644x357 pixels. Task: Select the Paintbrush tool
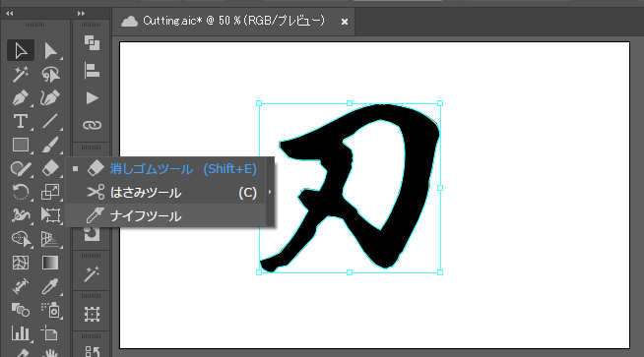tap(50, 145)
